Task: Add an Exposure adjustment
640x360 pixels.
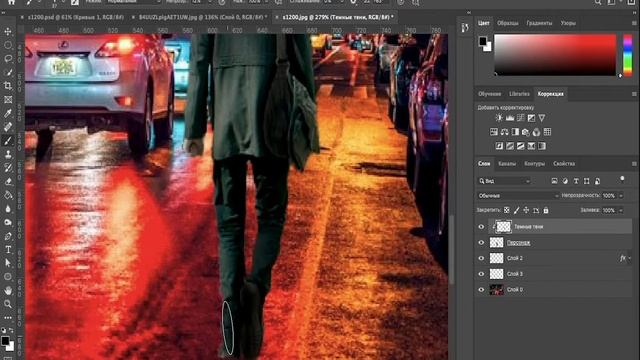Action: (x=531, y=118)
